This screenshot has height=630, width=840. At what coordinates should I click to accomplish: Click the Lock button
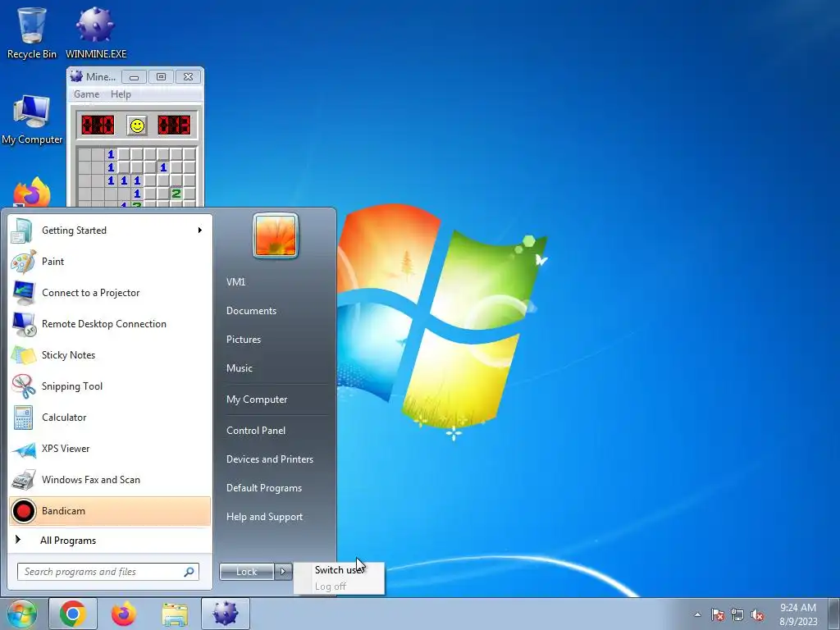point(247,572)
